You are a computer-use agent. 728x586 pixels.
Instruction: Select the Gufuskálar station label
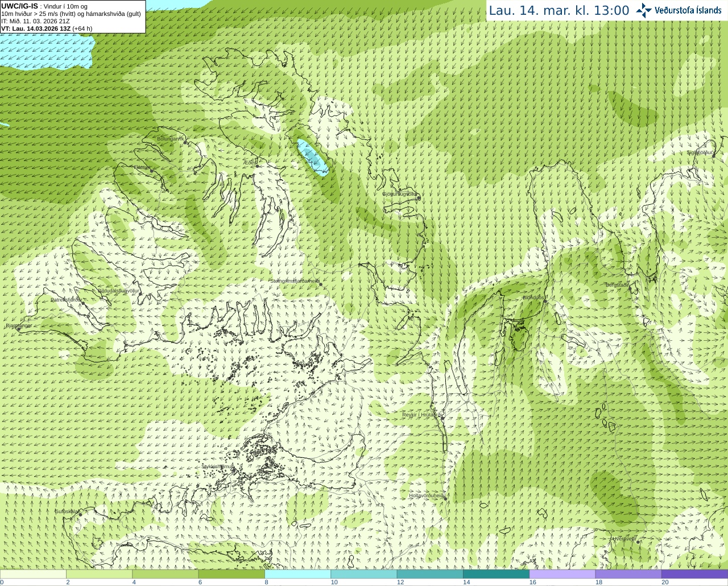pyautogui.click(x=66, y=511)
